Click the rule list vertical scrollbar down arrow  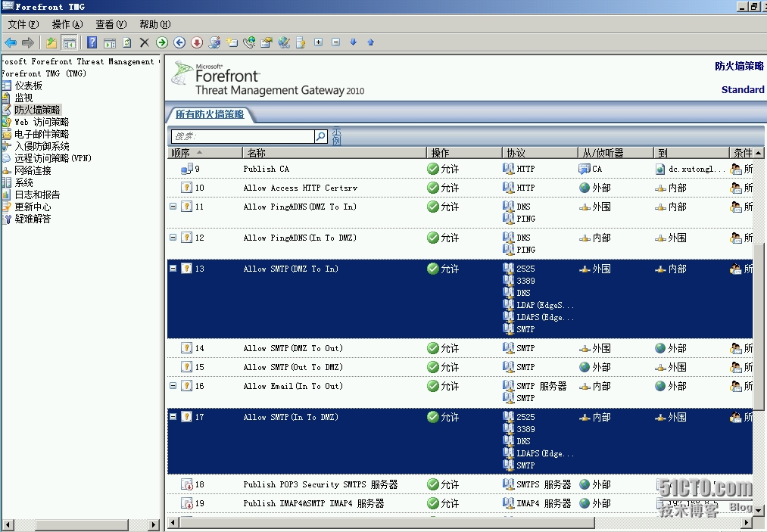[x=758, y=511]
